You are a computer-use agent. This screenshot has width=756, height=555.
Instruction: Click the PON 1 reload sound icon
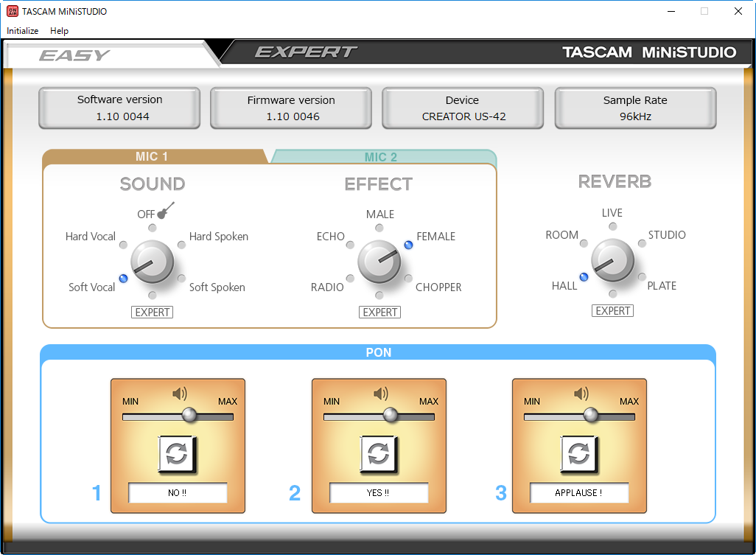tap(177, 454)
